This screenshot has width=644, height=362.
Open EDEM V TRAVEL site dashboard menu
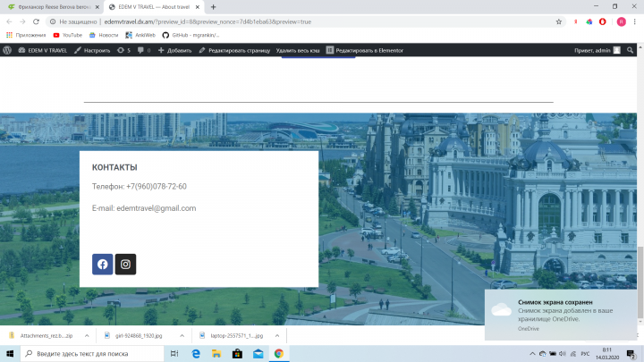42,50
